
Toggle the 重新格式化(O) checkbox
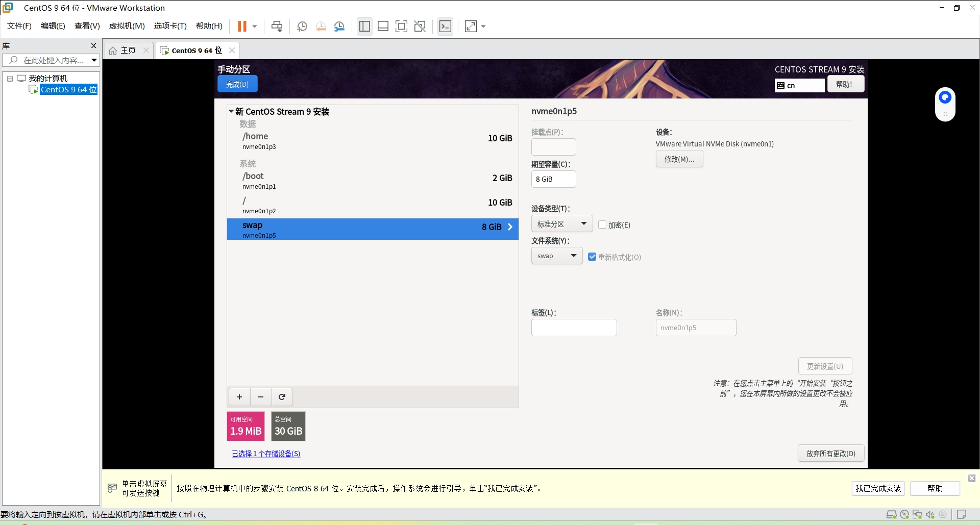pyautogui.click(x=592, y=257)
